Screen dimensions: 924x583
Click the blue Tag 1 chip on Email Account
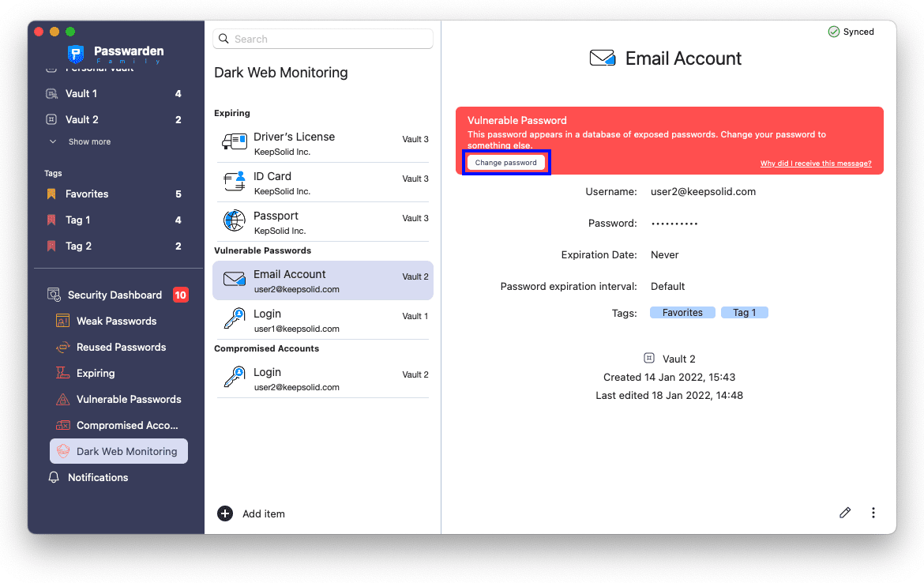(743, 312)
